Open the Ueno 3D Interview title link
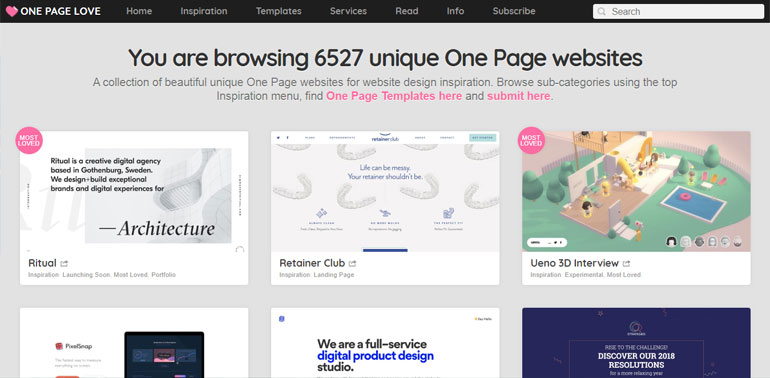This screenshot has height=378, width=770. 575,263
